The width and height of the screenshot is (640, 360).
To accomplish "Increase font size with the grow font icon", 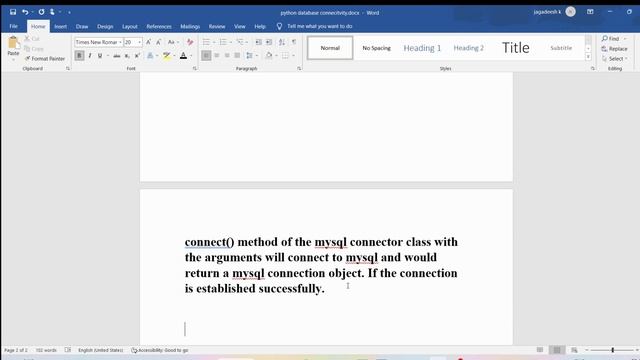I will (149, 42).
